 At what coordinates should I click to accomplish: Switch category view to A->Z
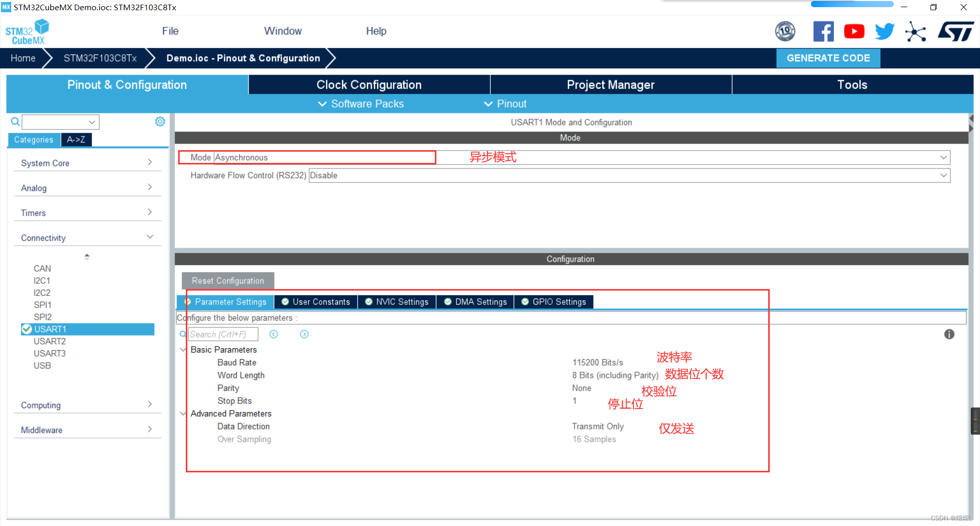coord(76,139)
